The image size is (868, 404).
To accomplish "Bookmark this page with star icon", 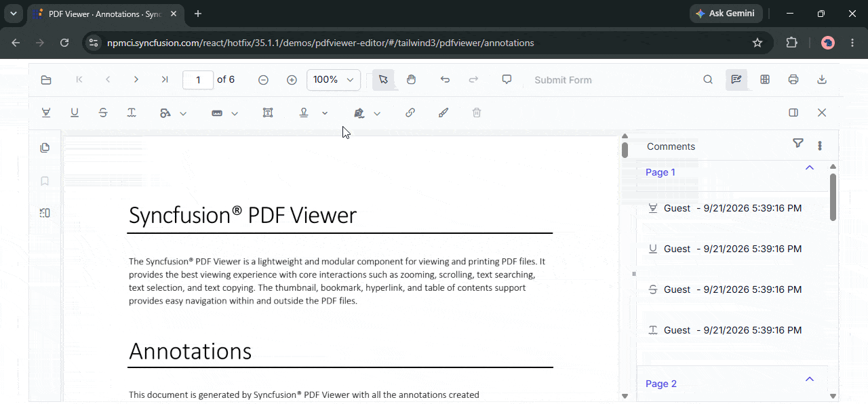I will [757, 43].
